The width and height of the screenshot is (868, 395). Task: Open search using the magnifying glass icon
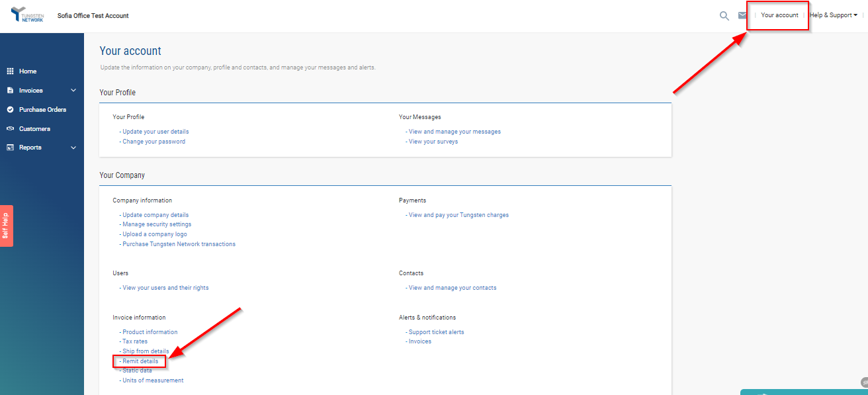pyautogui.click(x=724, y=15)
